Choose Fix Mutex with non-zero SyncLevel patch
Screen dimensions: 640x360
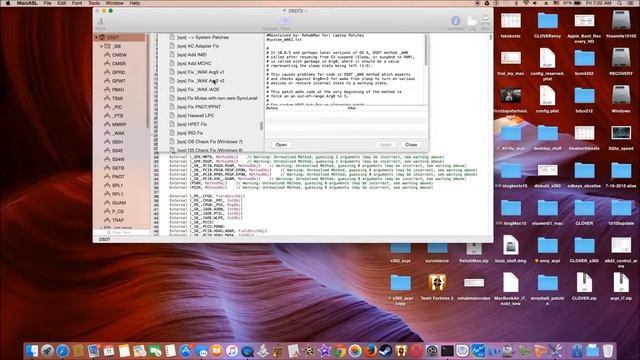point(217,98)
